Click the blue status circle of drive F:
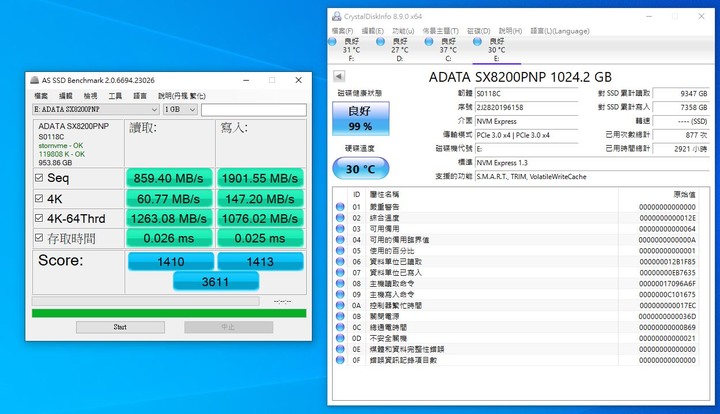 pyautogui.click(x=332, y=42)
